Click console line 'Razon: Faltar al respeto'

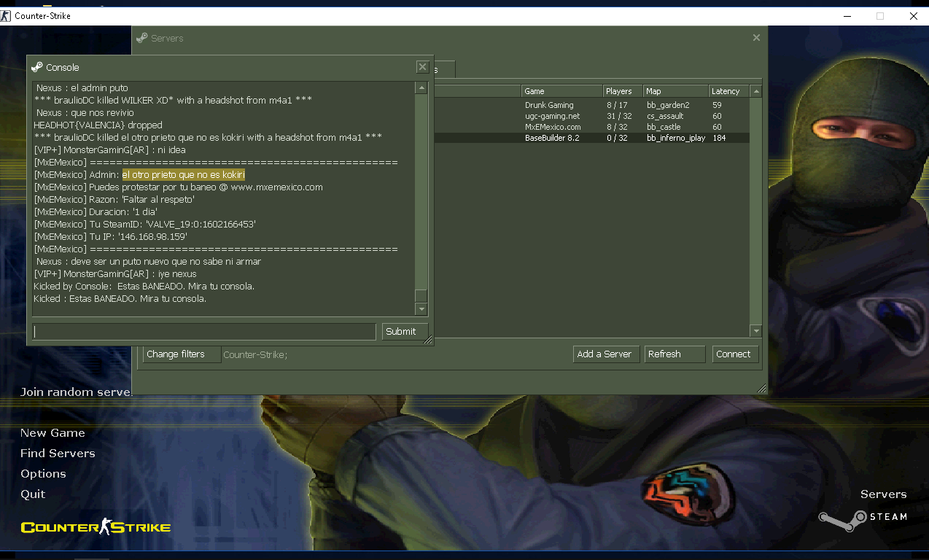coord(114,200)
